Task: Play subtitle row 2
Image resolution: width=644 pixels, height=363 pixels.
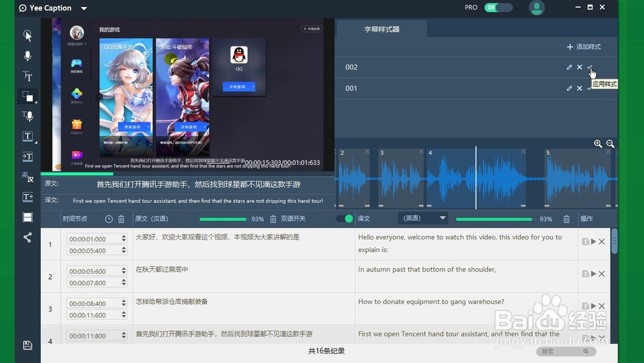Action: pos(594,274)
